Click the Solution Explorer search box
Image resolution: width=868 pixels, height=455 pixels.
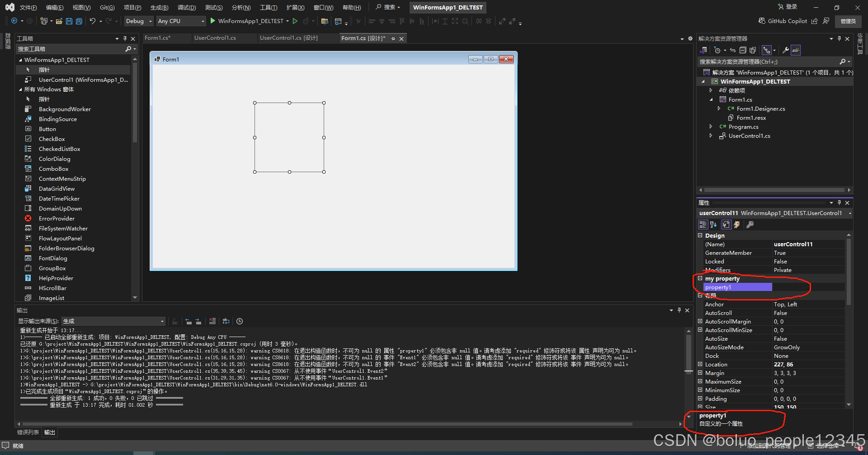pyautogui.click(x=769, y=61)
